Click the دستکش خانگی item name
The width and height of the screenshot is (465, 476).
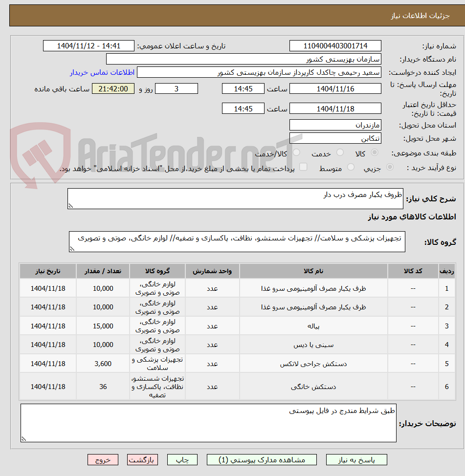pyautogui.click(x=313, y=387)
